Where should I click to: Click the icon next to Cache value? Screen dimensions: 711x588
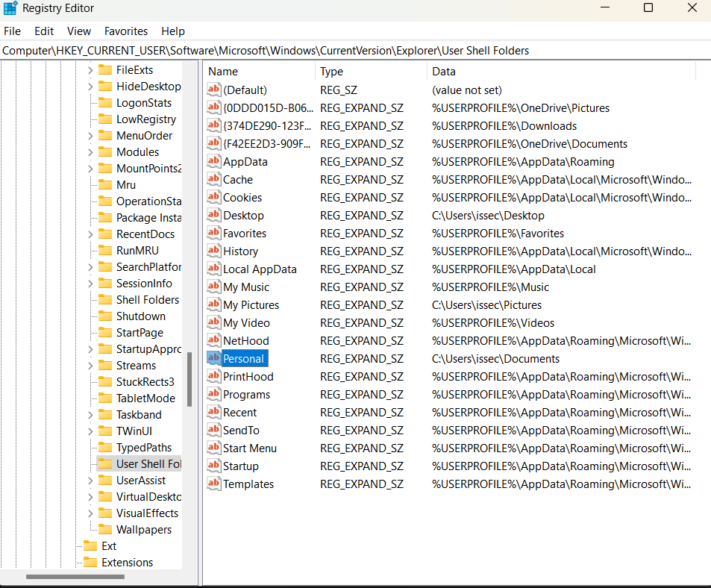pyautogui.click(x=213, y=179)
